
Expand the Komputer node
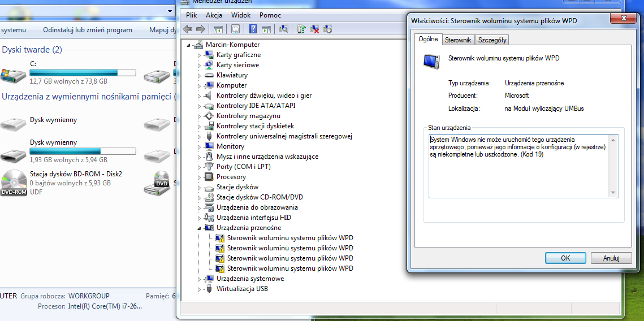click(x=199, y=85)
